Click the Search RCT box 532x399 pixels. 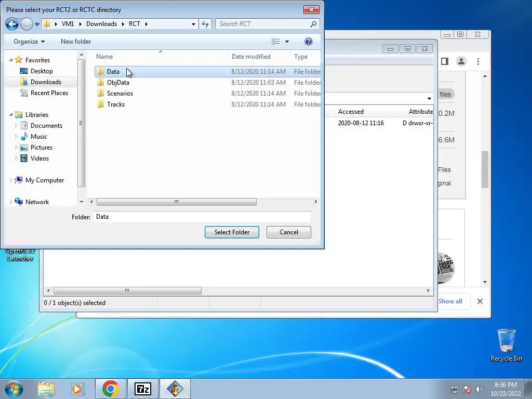(x=268, y=24)
